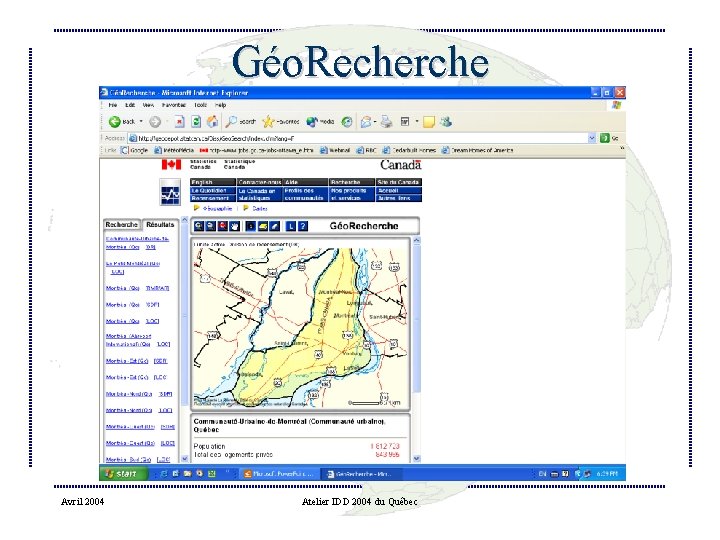The image size is (720, 540).
Task: Expand the Forward button history dropdown
Action: 167,122
